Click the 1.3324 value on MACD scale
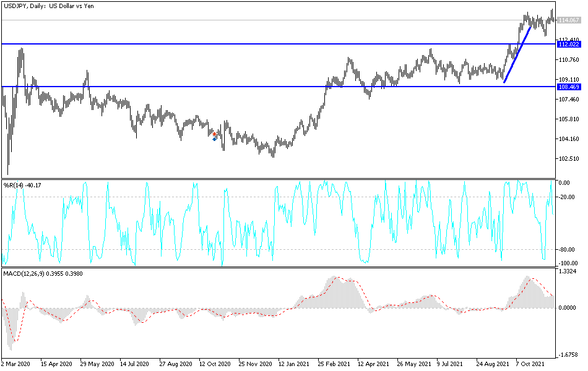The height and width of the screenshot is (371, 588). coord(566,270)
